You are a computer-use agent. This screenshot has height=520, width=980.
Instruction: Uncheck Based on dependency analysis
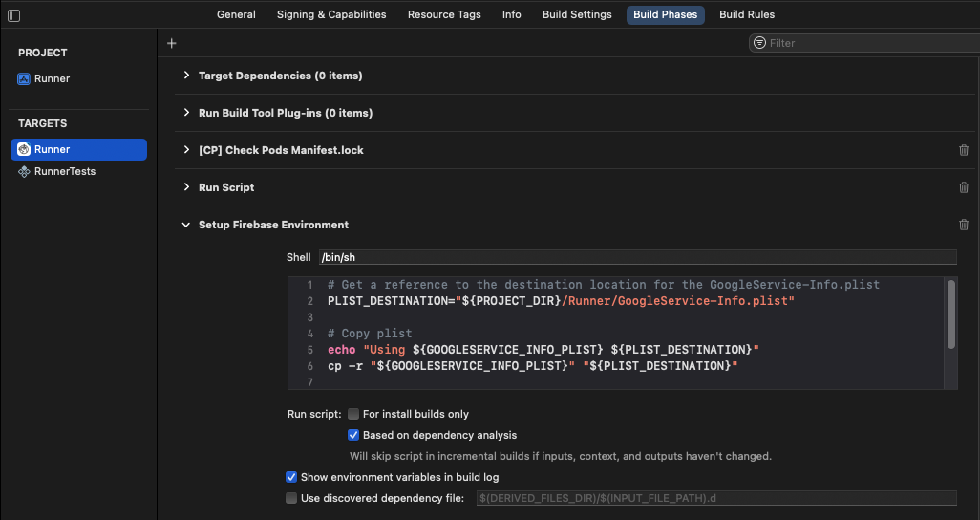(353, 435)
